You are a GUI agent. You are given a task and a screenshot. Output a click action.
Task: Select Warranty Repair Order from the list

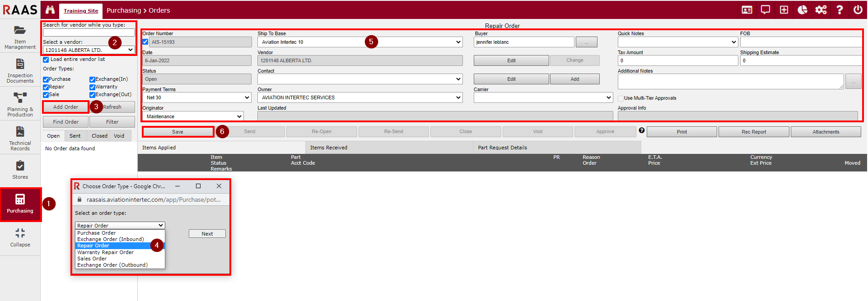coord(105,252)
